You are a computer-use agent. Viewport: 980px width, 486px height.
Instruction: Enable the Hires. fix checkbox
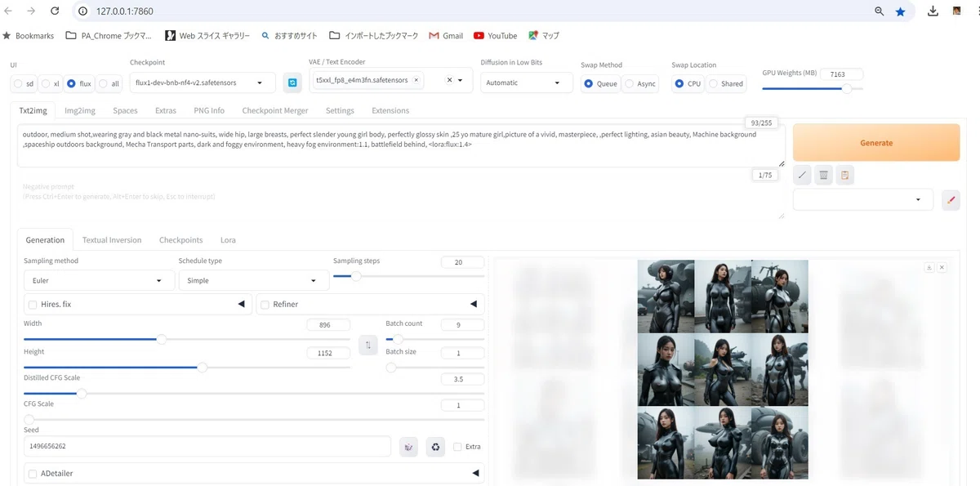pos(33,305)
